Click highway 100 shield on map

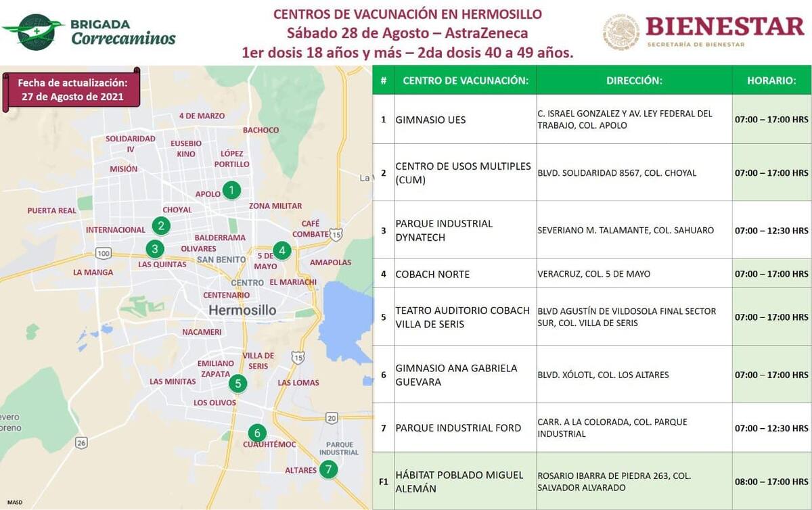click(x=103, y=254)
